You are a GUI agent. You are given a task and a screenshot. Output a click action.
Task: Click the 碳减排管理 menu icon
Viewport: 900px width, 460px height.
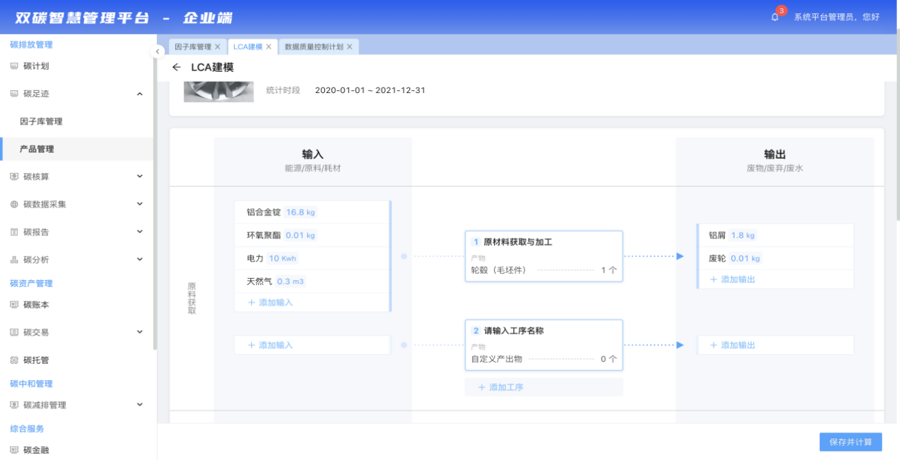click(14, 405)
